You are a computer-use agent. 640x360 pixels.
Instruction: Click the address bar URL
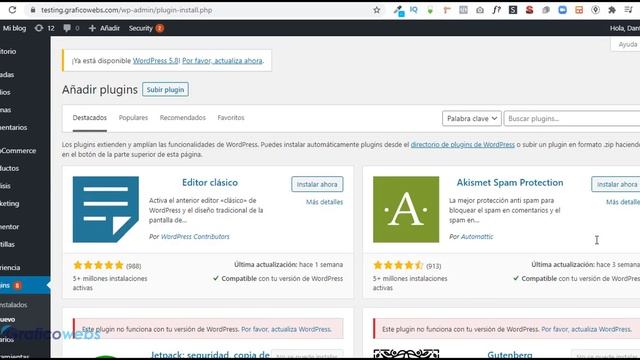point(126,10)
